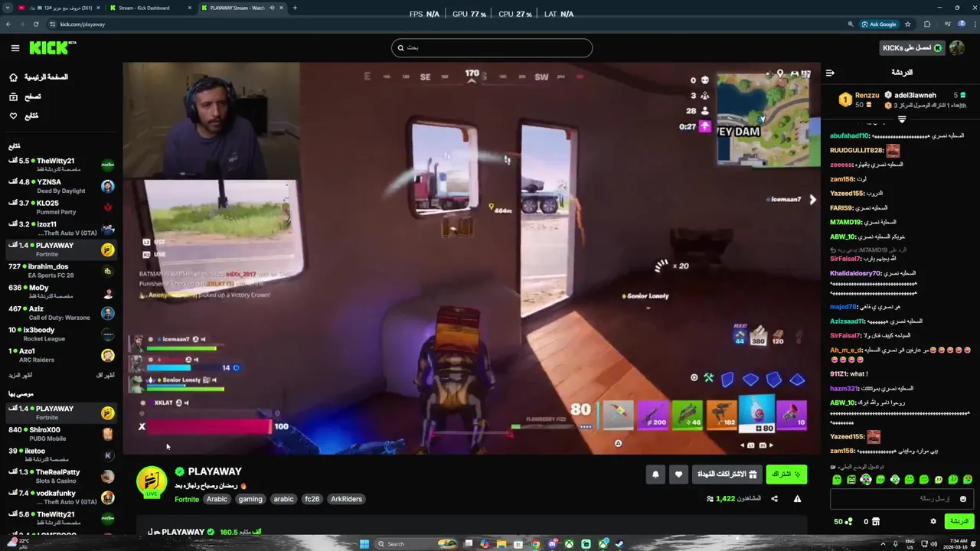
Task: Click the heart follow button under stream
Action: pos(678,474)
